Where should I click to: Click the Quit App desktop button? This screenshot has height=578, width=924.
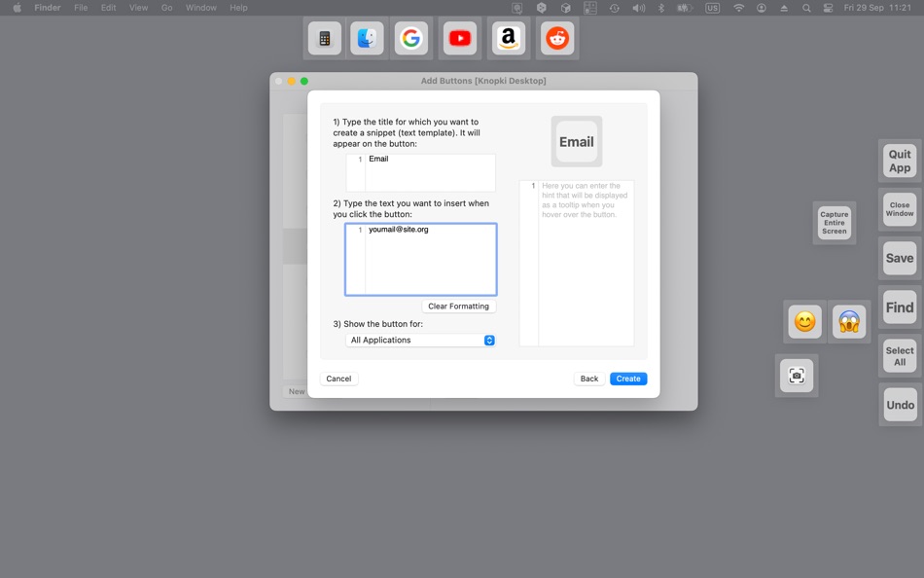point(900,161)
